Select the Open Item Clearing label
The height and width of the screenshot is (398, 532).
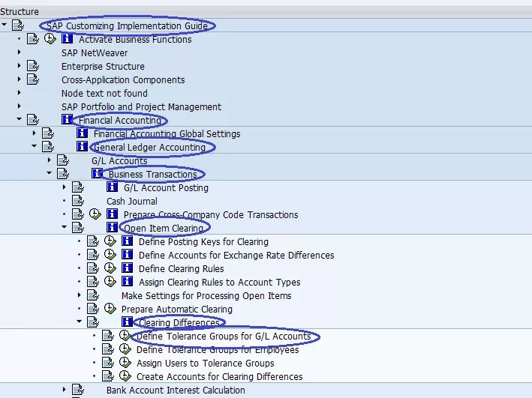164,228
